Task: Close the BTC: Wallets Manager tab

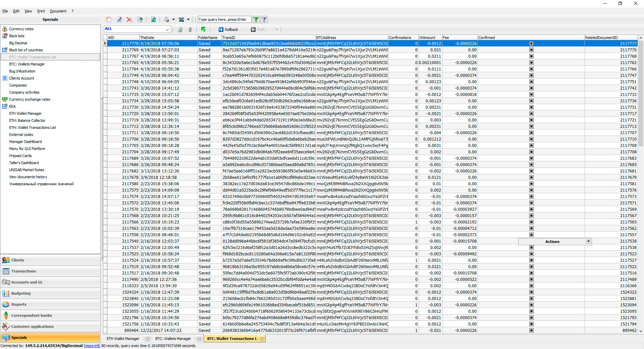Action: pos(199,339)
